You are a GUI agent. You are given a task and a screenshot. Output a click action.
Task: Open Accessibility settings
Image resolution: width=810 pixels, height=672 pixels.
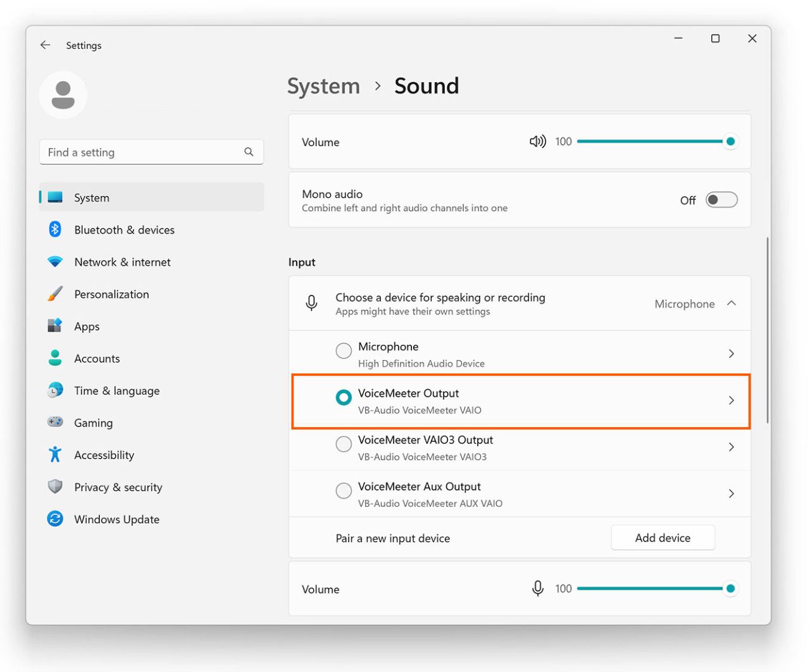[x=103, y=454]
